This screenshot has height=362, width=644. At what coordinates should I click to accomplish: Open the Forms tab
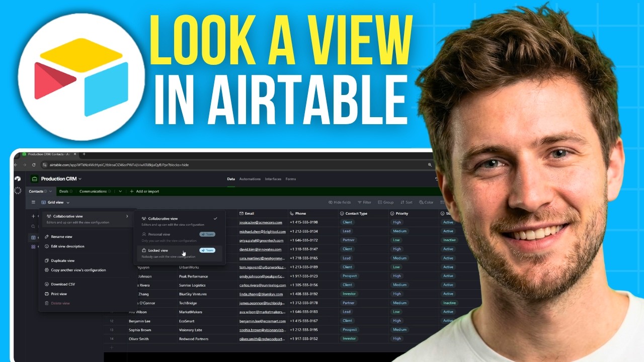click(x=291, y=179)
